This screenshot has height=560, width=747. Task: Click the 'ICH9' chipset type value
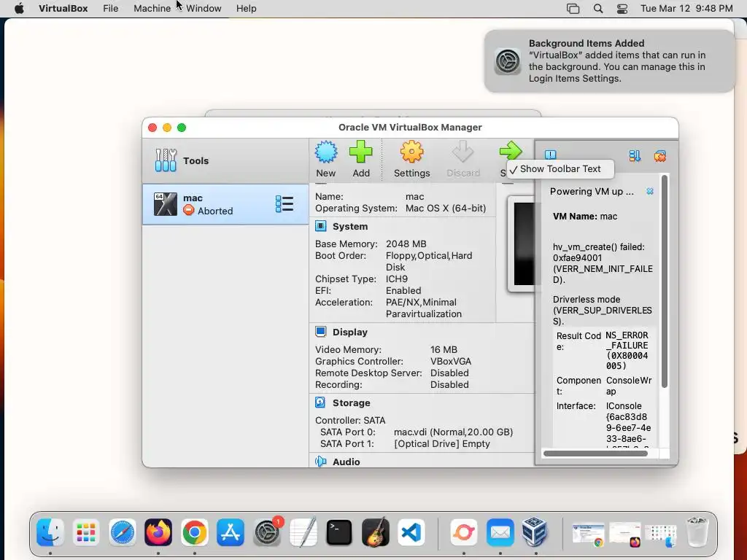coord(396,279)
